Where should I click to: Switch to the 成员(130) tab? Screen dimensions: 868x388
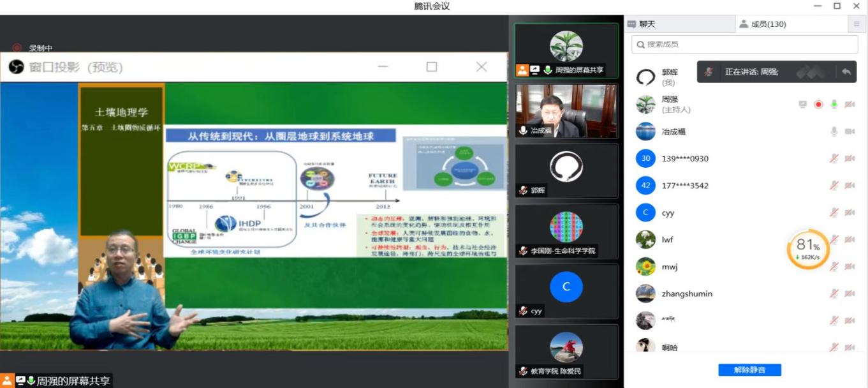pyautogui.click(x=763, y=24)
